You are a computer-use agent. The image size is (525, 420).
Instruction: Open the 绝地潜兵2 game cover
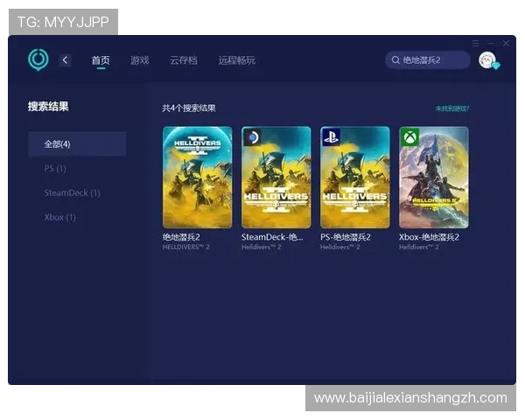click(x=198, y=177)
